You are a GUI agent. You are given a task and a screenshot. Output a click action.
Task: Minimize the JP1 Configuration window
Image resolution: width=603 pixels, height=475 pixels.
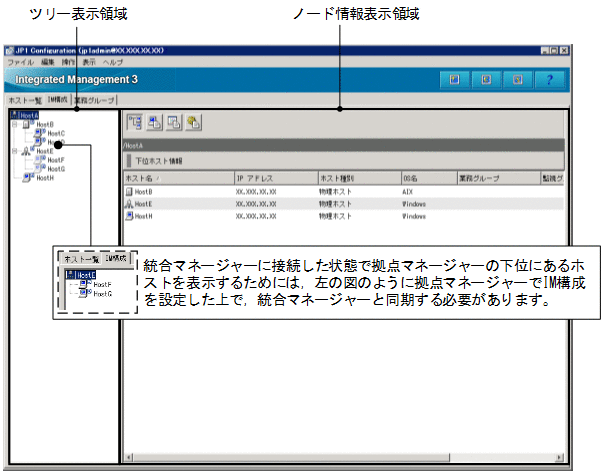pyautogui.click(x=545, y=50)
